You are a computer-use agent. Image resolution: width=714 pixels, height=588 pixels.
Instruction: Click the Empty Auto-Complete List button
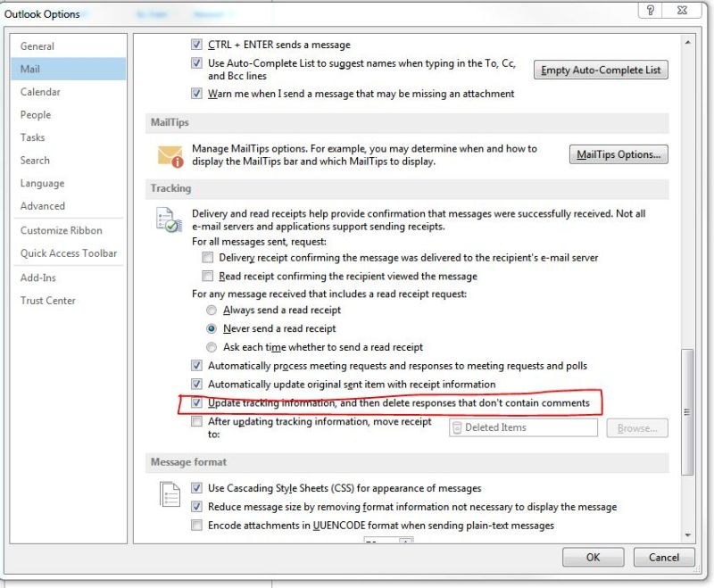[601, 70]
